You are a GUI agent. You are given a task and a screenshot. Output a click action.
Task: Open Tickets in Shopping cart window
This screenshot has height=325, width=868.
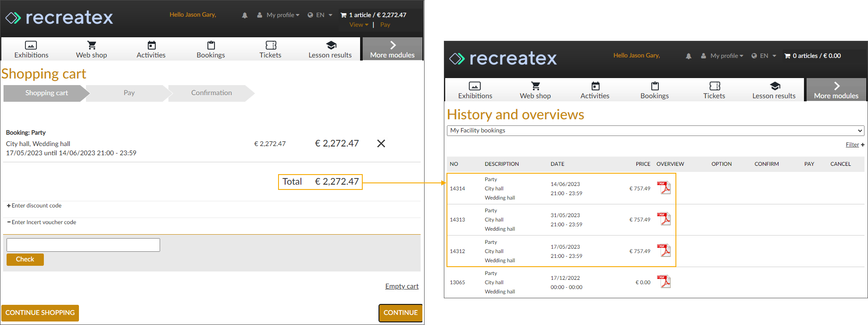tap(270, 50)
